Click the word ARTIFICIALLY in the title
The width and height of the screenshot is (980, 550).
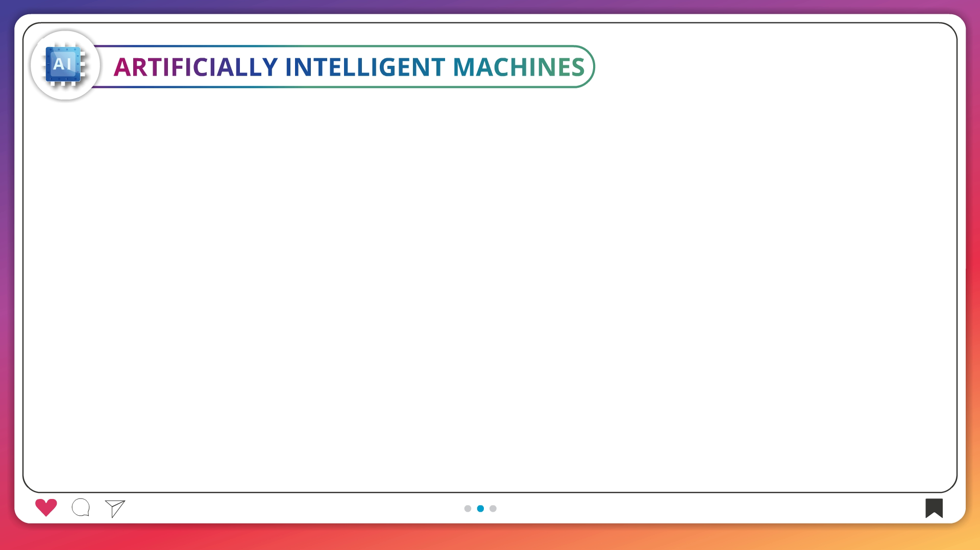[x=195, y=67]
